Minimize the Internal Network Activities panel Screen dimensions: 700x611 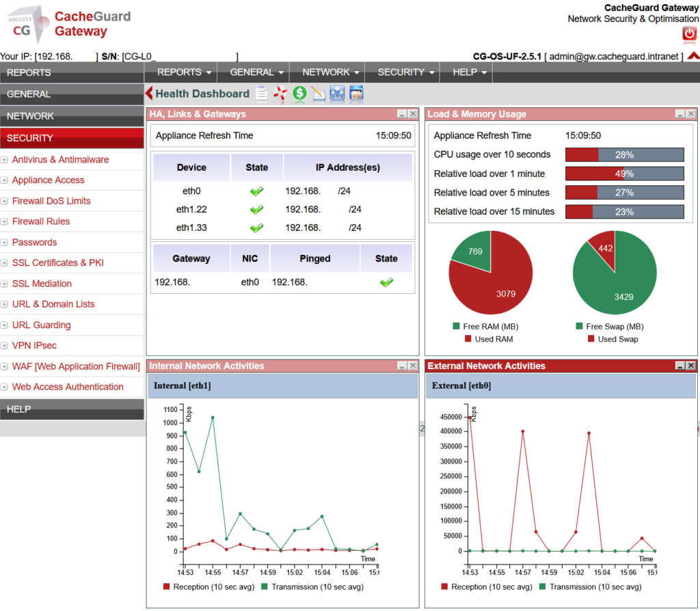click(x=403, y=366)
